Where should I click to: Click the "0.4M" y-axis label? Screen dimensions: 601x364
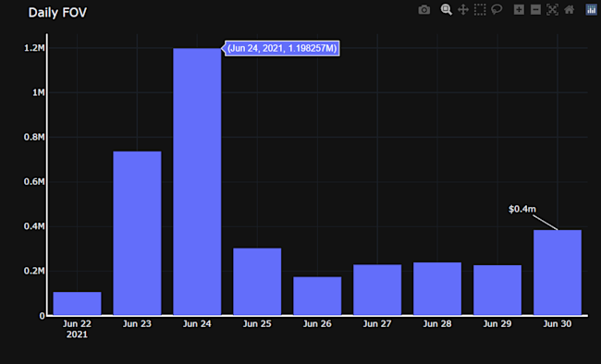tap(34, 226)
